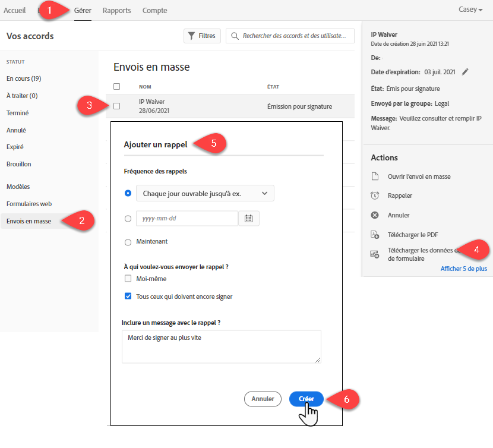Click the Télécharger le PDF icon
Screen dimensions: 493x448
(x=375, y=235)
